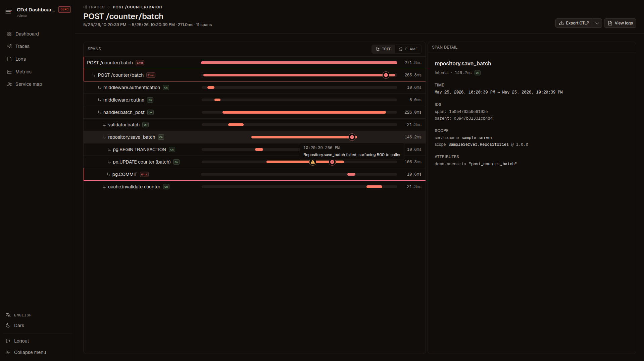Open the Metrics chart icon
The height and width of the screenshot is (361, 644).
(x=9, y=72)
